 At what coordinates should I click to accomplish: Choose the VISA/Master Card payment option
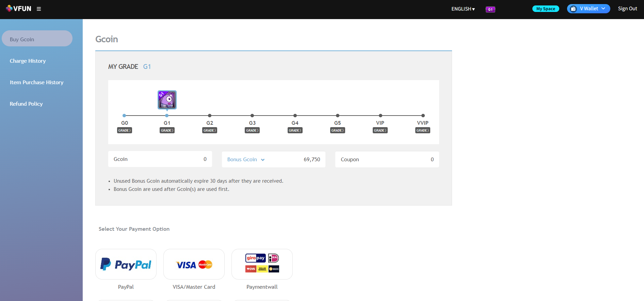pyautogui.click(x=194, y=264)
